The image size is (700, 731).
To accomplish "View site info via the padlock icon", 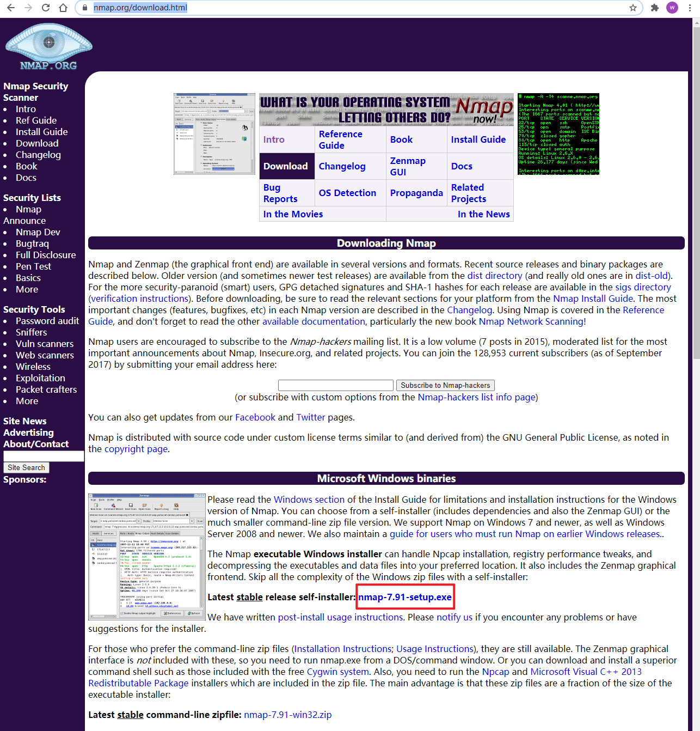I will pos(84,8).
